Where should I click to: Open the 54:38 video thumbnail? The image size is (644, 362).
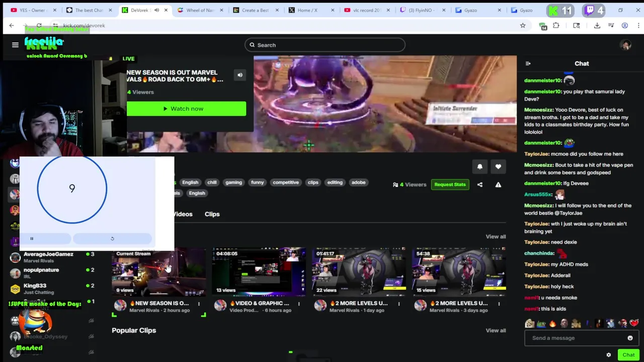click(x=459, y=273)
